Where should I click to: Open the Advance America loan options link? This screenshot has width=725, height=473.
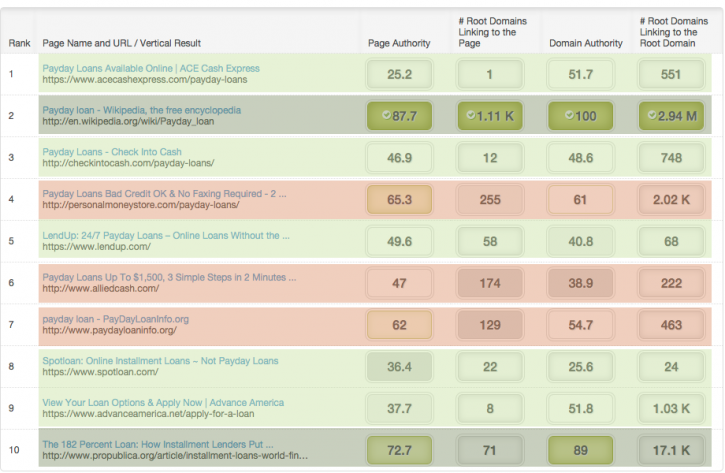tap(163, 403)
